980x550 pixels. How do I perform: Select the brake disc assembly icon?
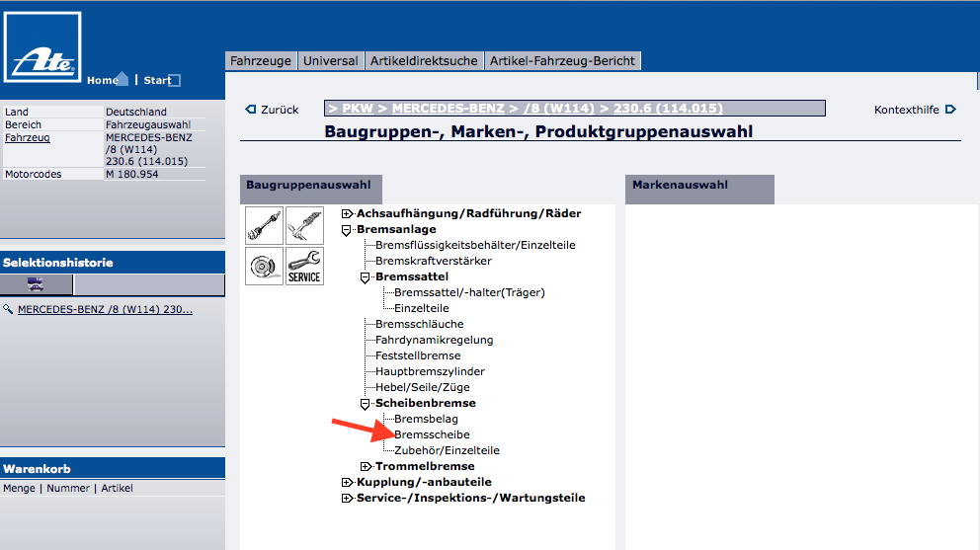pyautogui.click(x=264, y=267)
